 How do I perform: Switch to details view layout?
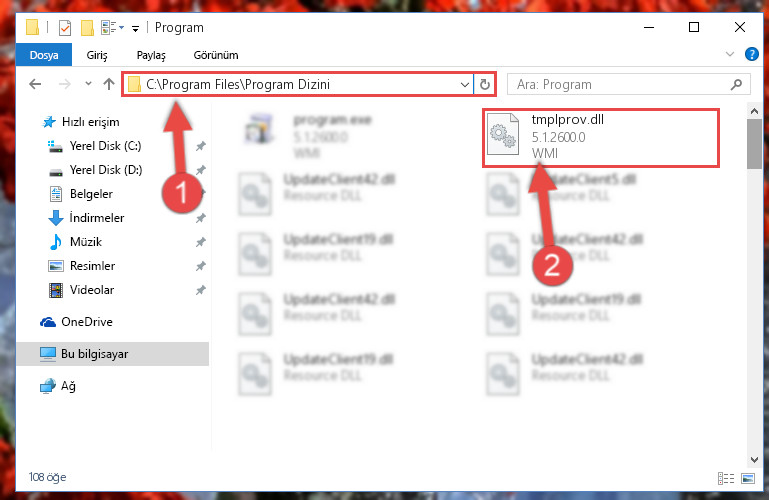coord(726,478)
